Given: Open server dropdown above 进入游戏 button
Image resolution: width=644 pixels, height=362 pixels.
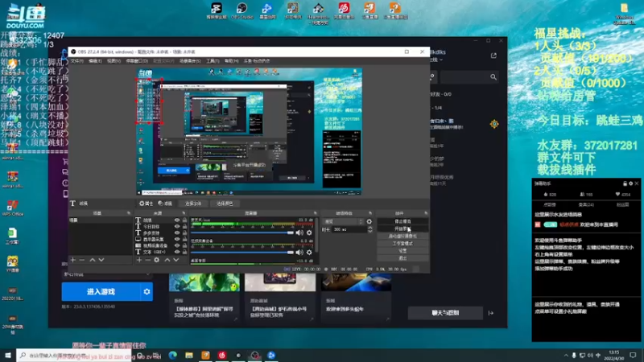Looking at the screenshot, I should [107, 274].
